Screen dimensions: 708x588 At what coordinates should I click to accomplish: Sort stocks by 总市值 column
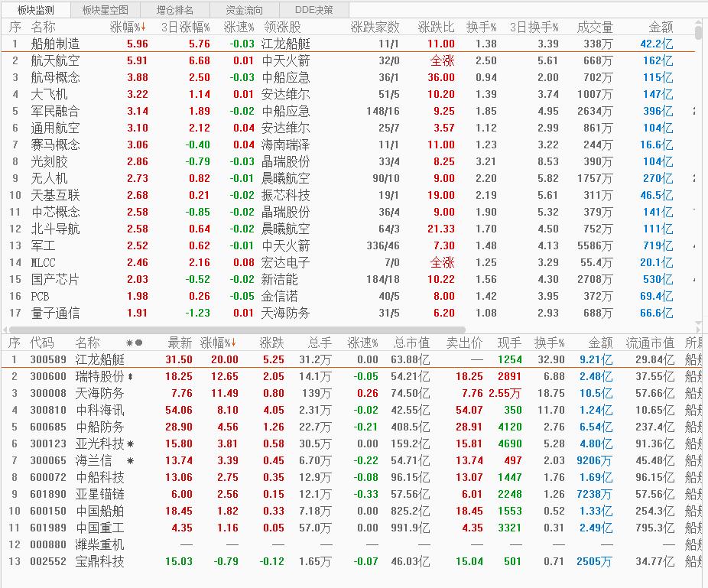click(411, 343)
